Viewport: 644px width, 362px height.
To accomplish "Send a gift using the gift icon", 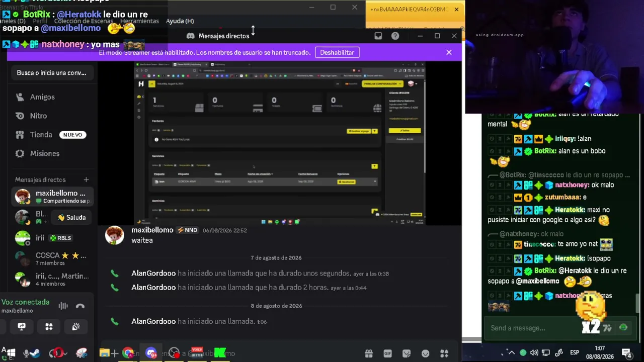I will coord(369,353).
